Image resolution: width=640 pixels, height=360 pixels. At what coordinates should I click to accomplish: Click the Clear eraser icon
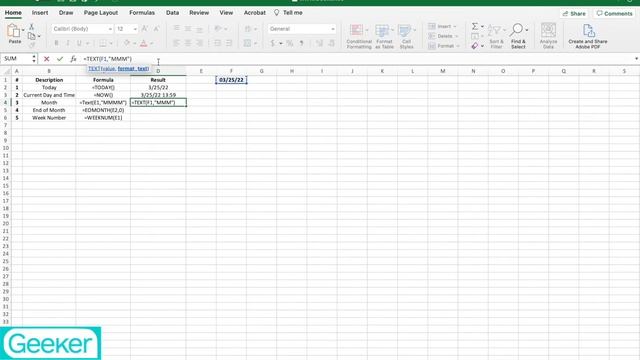(x=475, y=46)
